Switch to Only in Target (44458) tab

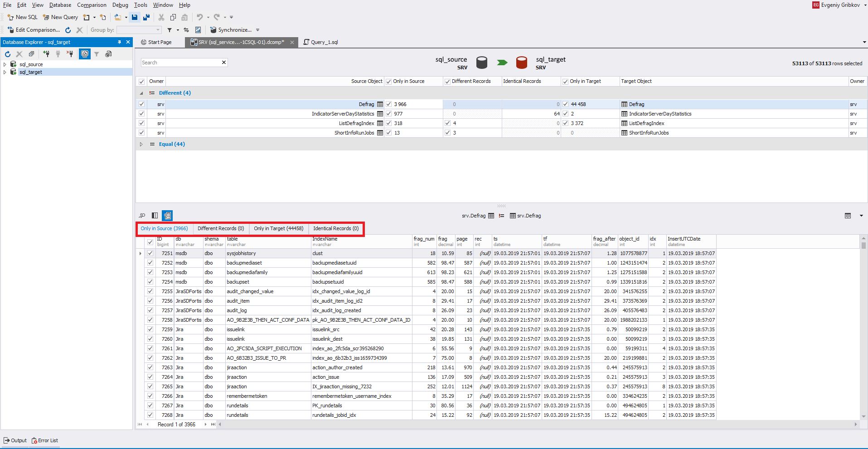pyautogui.click(x=278, y=228)
